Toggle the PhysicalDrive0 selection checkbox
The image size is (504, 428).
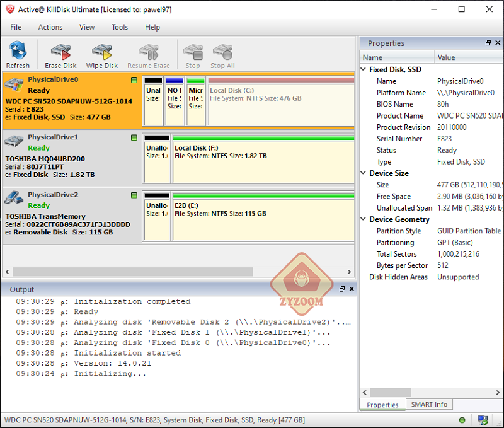tap(134, 80)
